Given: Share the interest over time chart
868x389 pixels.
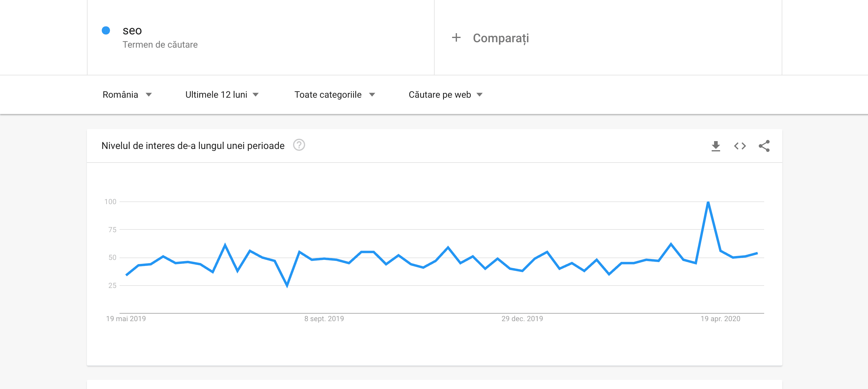Looking at the screenshot, I should (764, 146).
